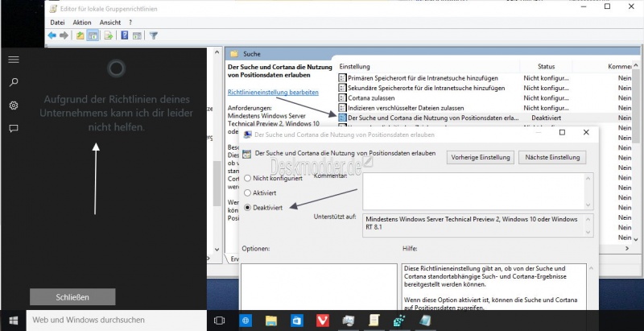Click the Cortana search magnifier icon
644x331 pixels.
[x=14, y=82]
